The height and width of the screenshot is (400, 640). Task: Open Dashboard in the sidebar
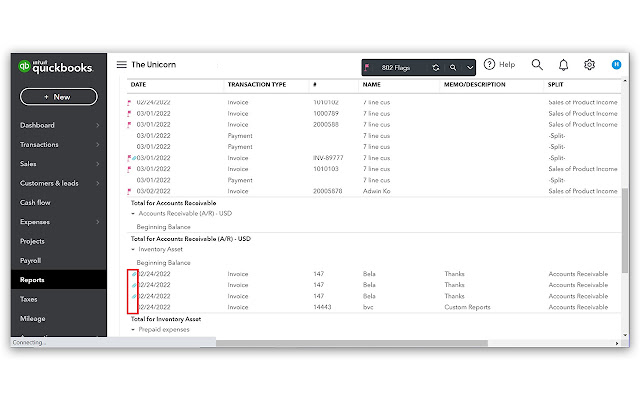(x=37, y=125)
